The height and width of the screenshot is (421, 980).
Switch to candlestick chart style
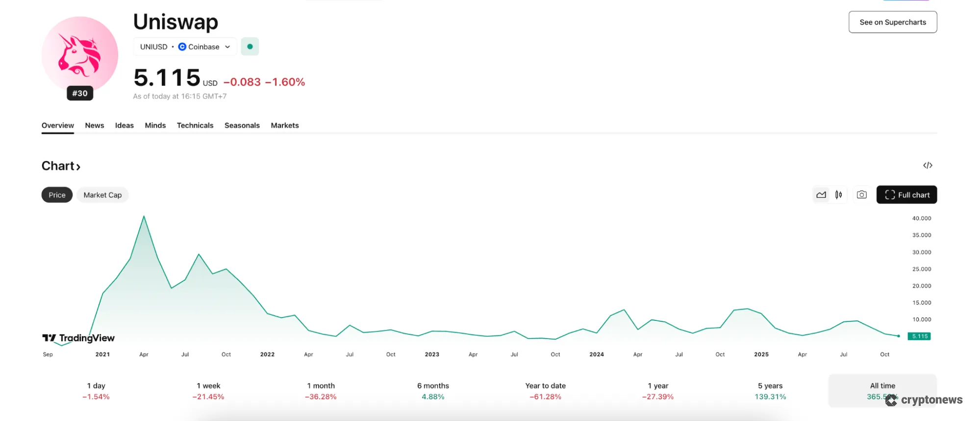pos(839,195)
